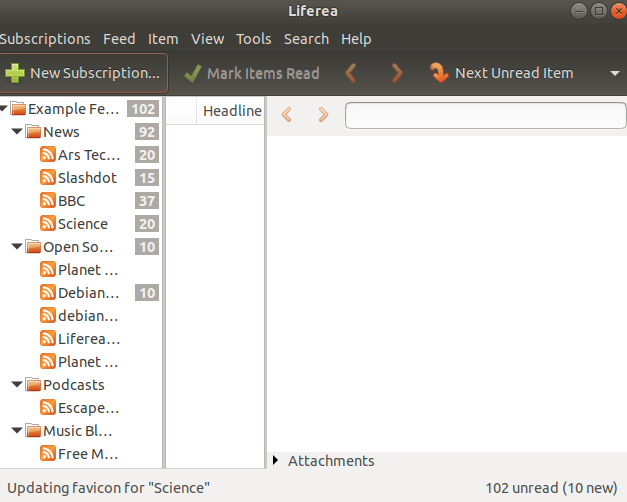Click the Mark Items Read label
This screenshot has height=502, width=627.
click(263, 74)
